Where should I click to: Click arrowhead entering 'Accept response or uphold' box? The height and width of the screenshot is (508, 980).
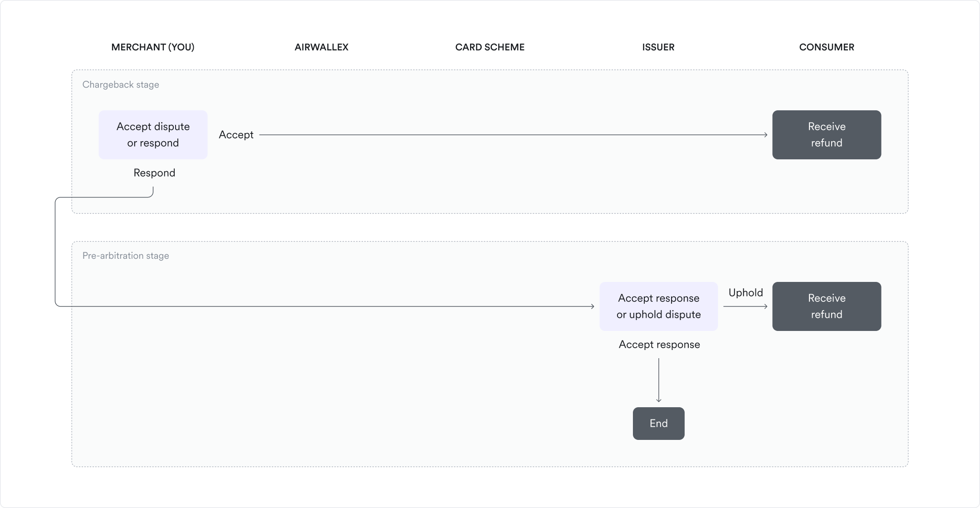tap(592, 306)
